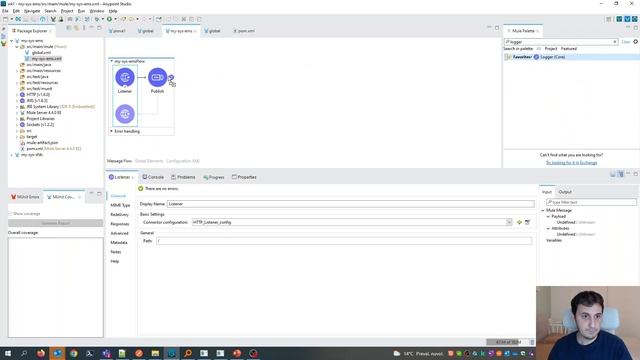Open the Navigate menu
Viewport: 640px width, 360px height.
(32, 11)
